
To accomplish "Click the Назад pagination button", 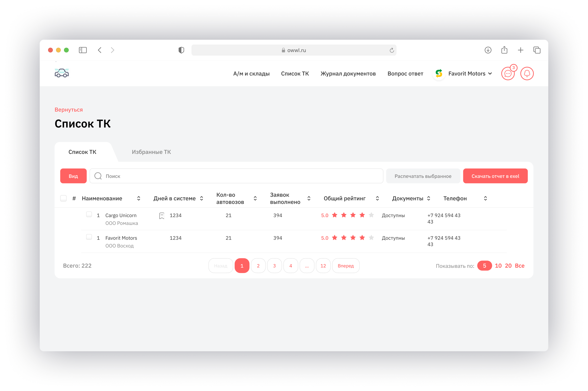I will pos(220,266).
